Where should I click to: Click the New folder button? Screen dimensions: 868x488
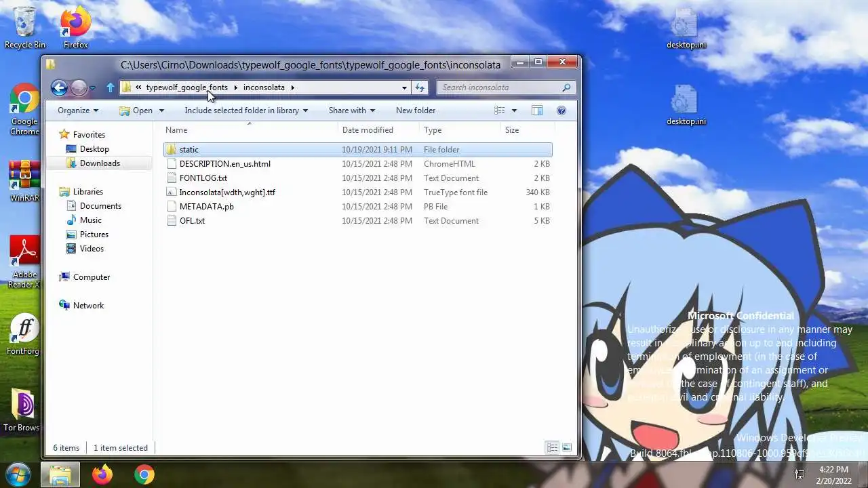[416, 110]
